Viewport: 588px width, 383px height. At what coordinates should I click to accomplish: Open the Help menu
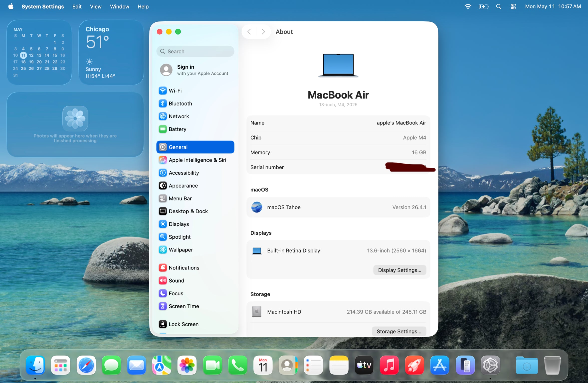click(x=143, y=6)
